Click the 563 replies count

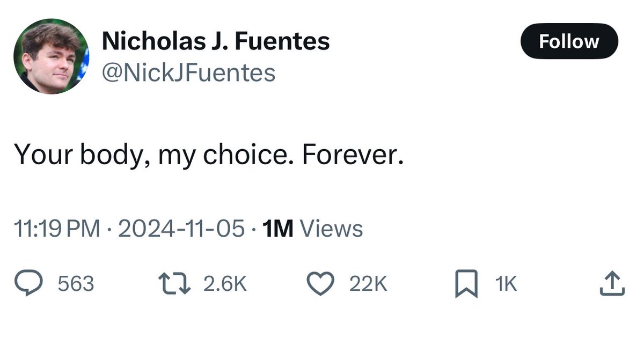(75, 284)
